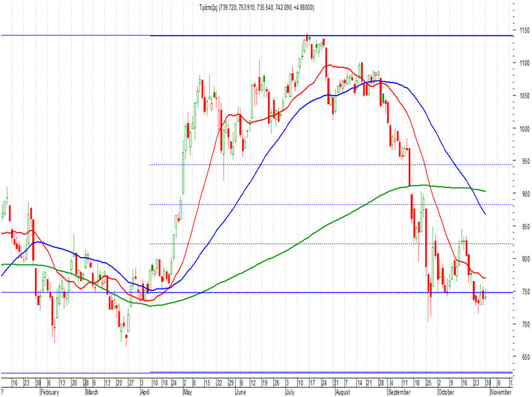The image size is (532, 397).
Task: Select the 1150 price axis label
Action: point(525,30)
